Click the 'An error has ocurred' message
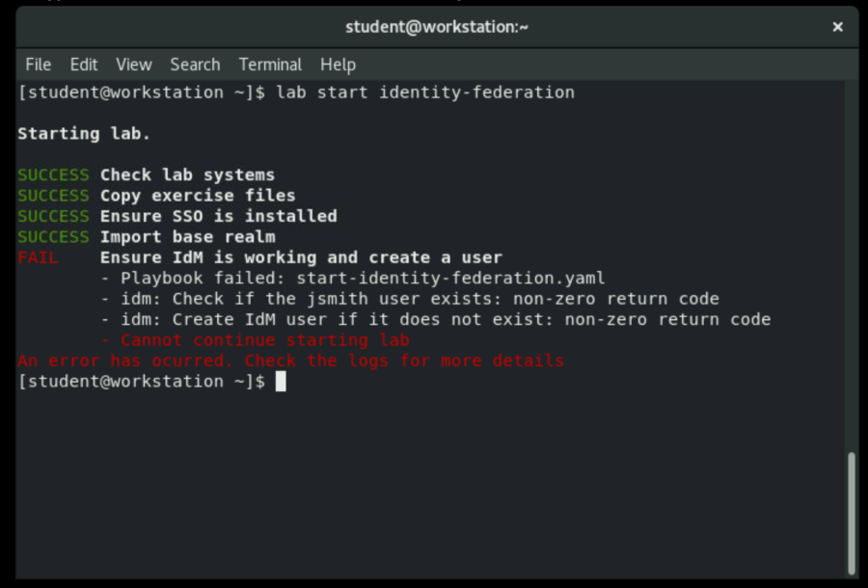This screenshot has height=588, width=868. (x=290, y=361)
